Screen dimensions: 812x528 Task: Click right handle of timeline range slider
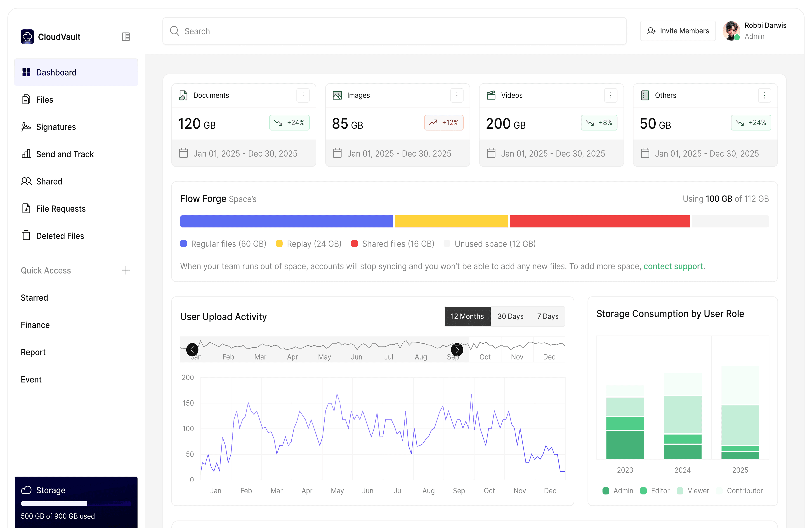(x=457, y=350)
